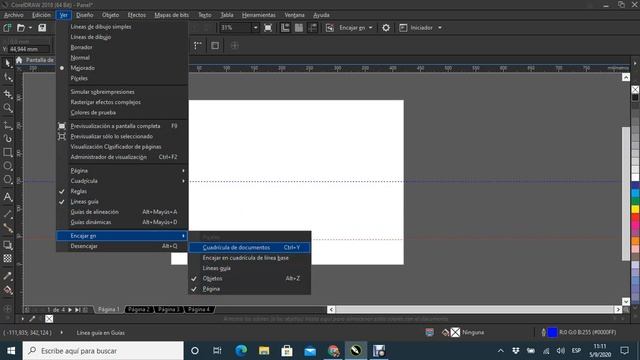Click the full-screen preview icon next to zoom
Image resolution: width=640 pixels, height=360 pixels.
tap(268, 28)
